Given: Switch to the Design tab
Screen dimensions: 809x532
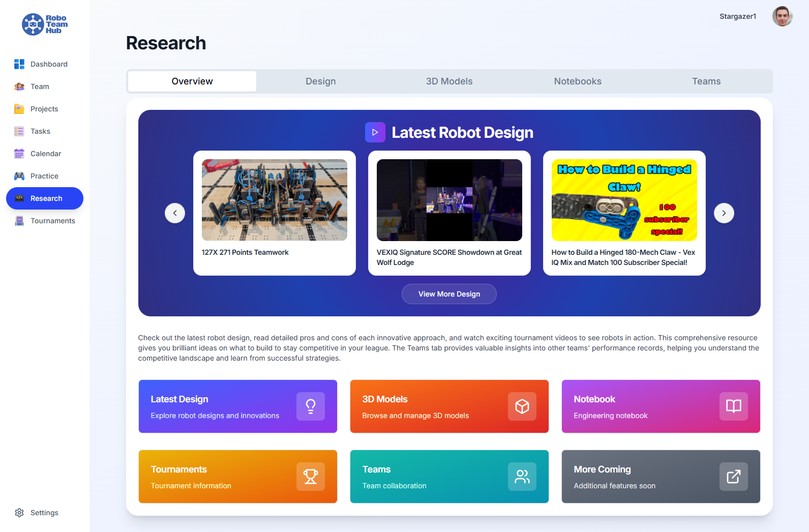Looking at the screenshot, I should [321, 81].
